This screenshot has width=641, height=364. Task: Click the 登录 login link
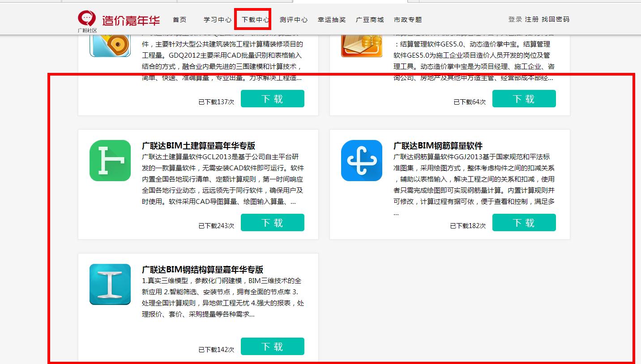point(515,19)
